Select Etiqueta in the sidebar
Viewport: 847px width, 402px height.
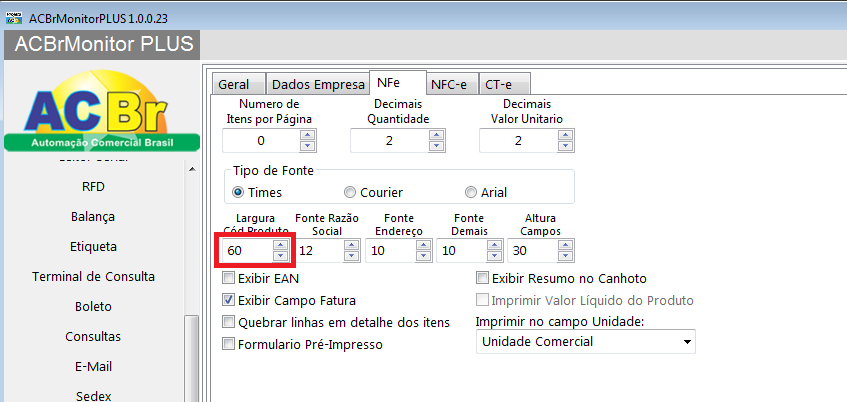point(93,246)
